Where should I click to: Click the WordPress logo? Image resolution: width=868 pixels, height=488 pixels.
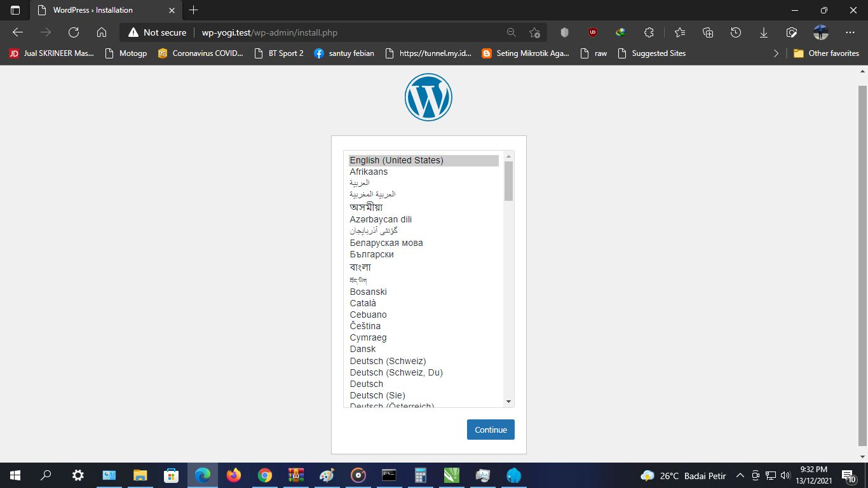428,97
